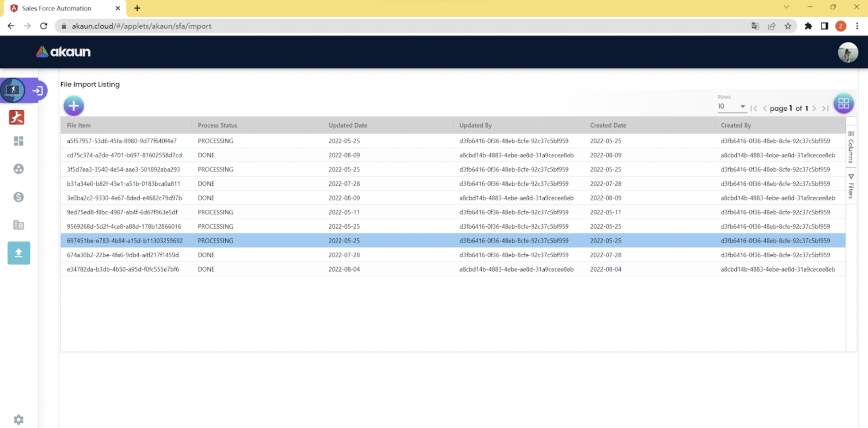Expand the Filters side panel

pyautogui.click(x=851, y=186)
